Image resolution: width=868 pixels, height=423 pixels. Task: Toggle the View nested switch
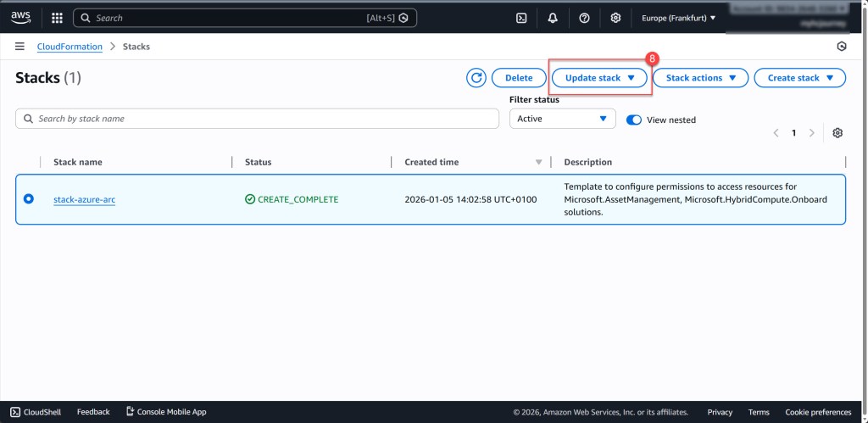634,120
